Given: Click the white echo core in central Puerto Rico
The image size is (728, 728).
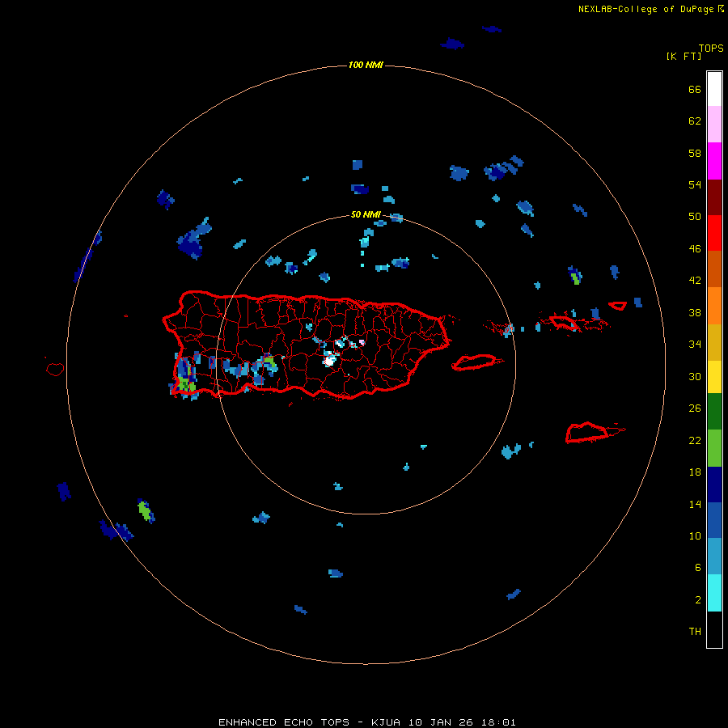Looking at the screenshot, I should (330, 359).
